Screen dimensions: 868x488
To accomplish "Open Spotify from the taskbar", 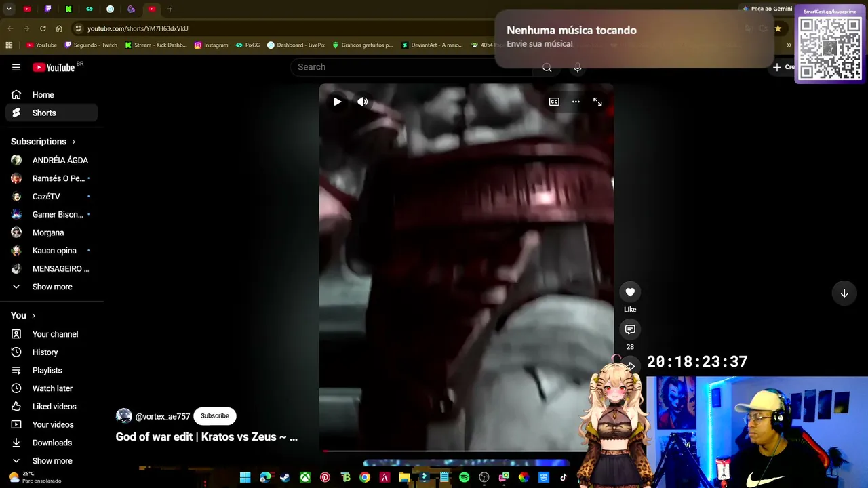I will (464, 477).
